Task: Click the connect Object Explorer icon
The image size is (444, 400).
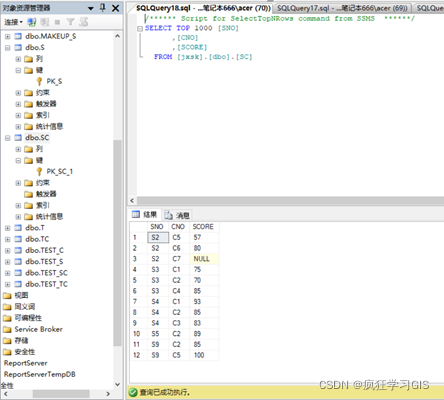Action: click(x=32, y=22)
